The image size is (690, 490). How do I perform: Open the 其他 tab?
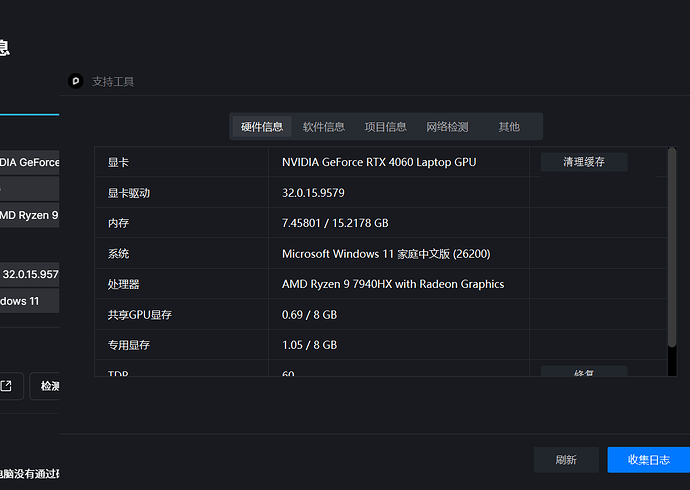[x=509, y=127]
